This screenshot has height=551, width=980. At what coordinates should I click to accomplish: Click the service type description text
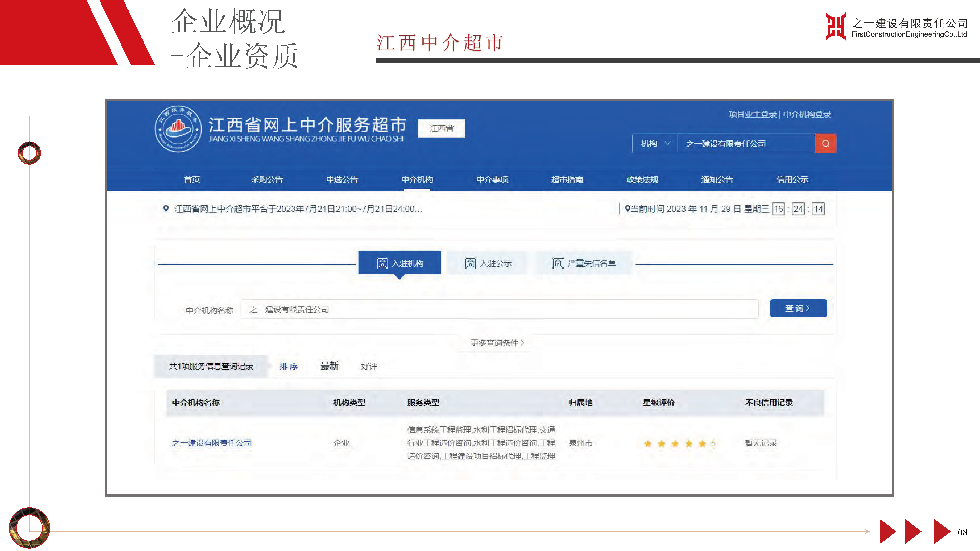pyautogui.click(x=481, y=443)
